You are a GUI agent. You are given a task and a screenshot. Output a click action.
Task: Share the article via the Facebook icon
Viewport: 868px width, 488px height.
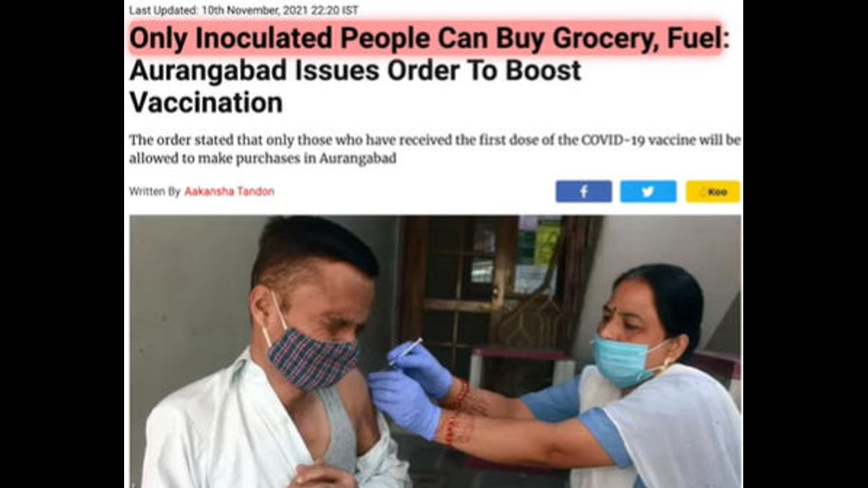(x=583, y=191)
